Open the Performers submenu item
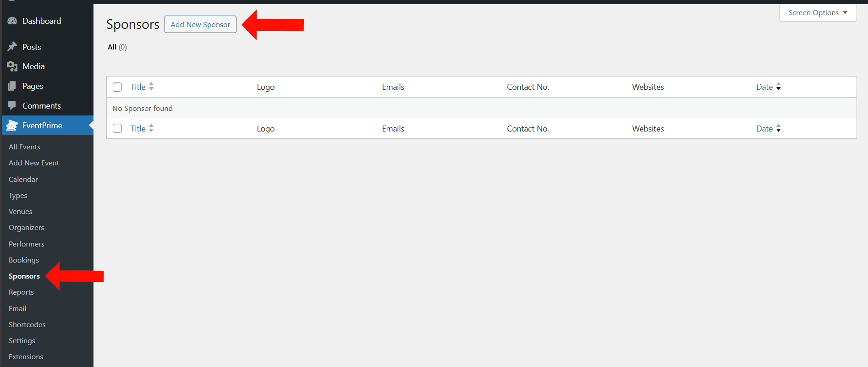Viewport: 868px width, 367px height. point(27,244)
